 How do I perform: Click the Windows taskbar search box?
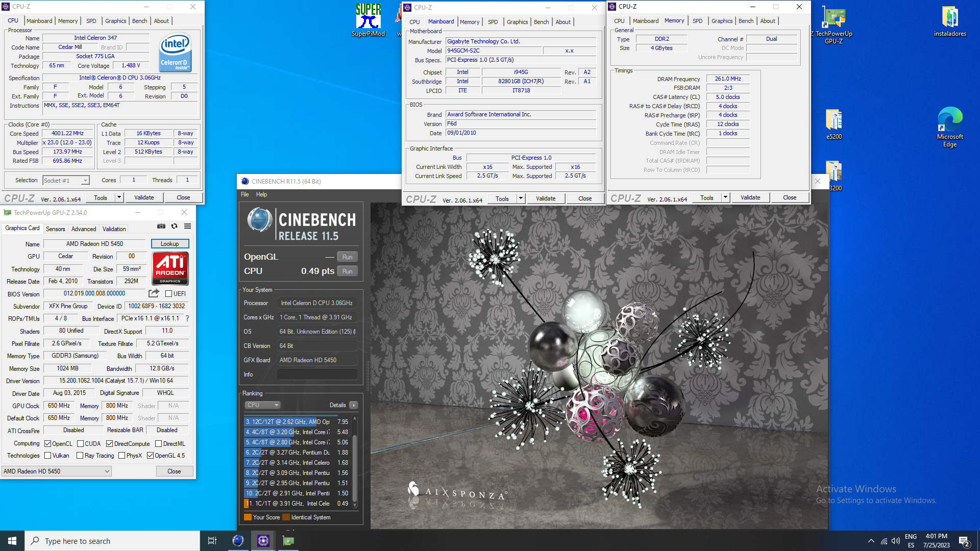point(112,541)
